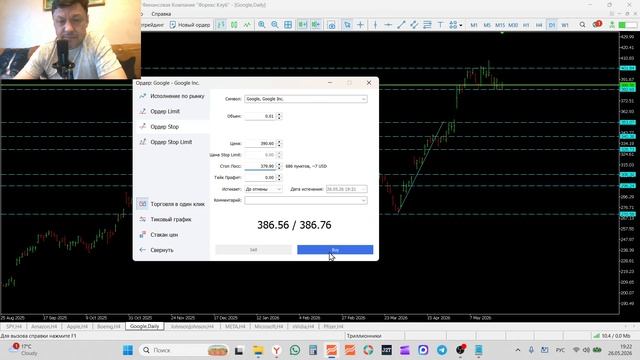The width and height of the screenshot is (640, 360).
Task: Open the Справка menu
Action: (x=161, y=14)
